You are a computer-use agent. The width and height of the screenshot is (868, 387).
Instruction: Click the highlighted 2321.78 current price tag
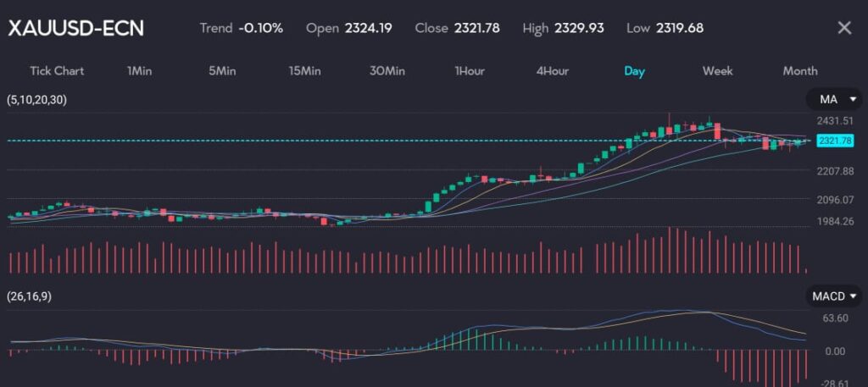click(x=835, y=141)
